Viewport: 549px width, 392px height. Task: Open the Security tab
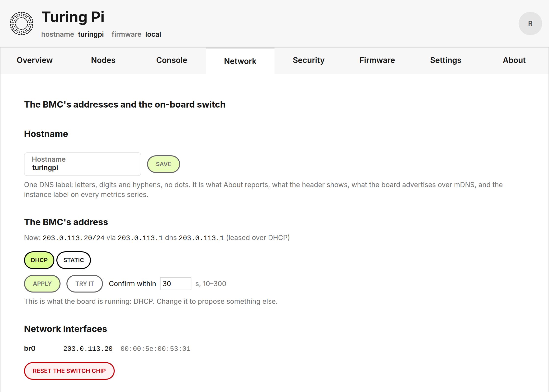[x=309, y=60]
